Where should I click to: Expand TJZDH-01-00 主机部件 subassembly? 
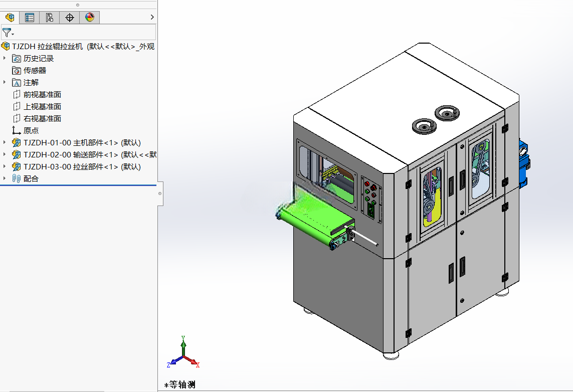click(x=5, y=142)
